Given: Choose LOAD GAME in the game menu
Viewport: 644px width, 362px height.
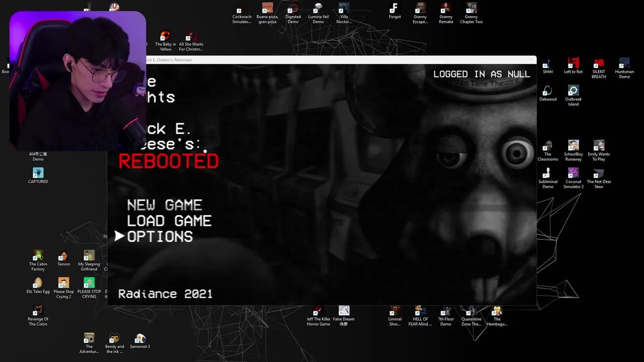Looking at the screenshot, I should point(169,221).
